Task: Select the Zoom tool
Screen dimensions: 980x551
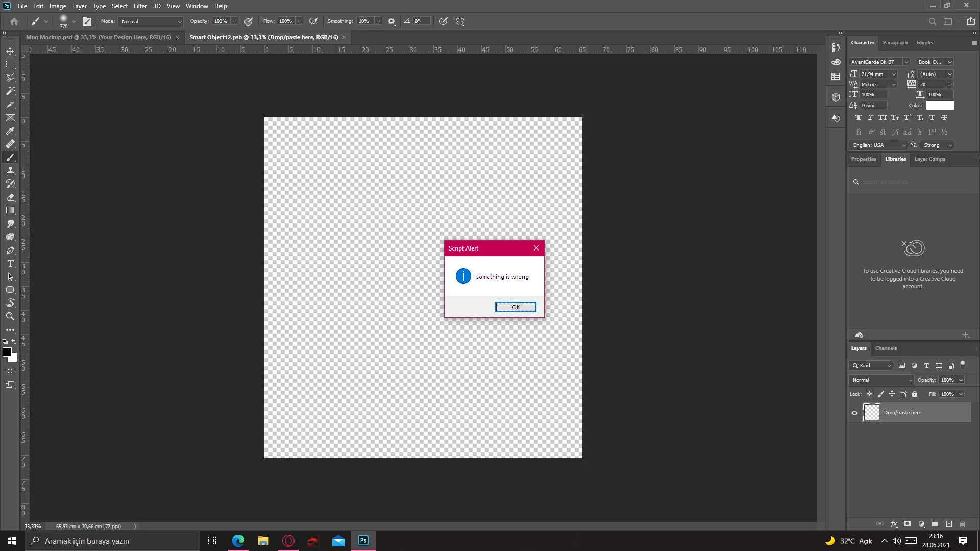Action: 10,316
